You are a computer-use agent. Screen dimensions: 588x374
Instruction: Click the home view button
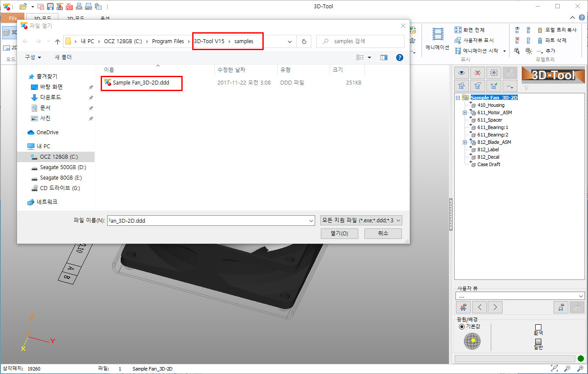coord(463,307)
